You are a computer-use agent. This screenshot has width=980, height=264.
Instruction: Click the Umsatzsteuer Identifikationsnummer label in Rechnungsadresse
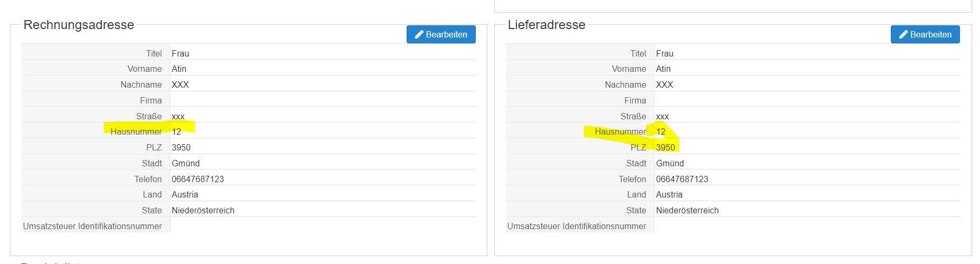92,227
